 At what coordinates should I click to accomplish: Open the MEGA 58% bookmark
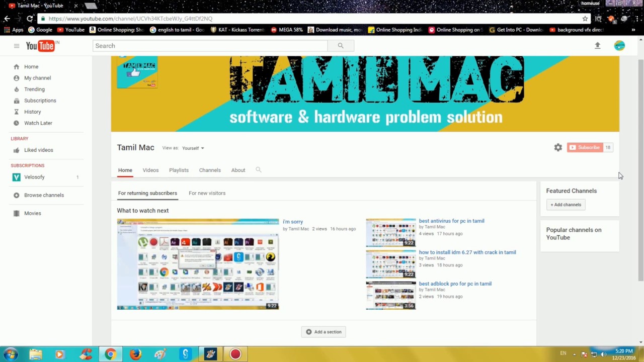click(287, 30)
